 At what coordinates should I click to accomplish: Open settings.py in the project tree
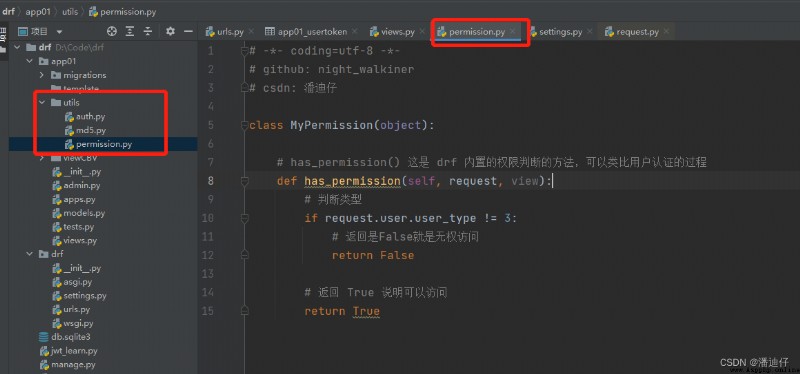(79, 295)
